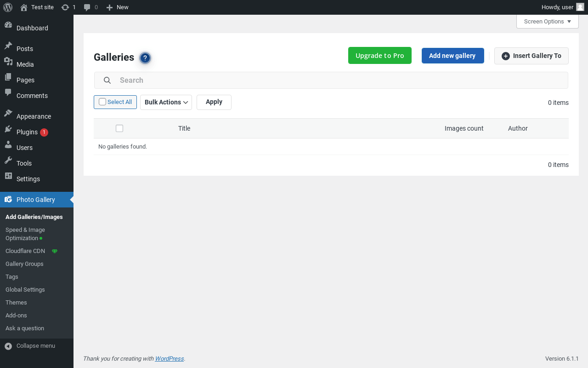Click the Version 6.1.1 text
The height and width of the screenshot is (368, 588).
[562, 359]
